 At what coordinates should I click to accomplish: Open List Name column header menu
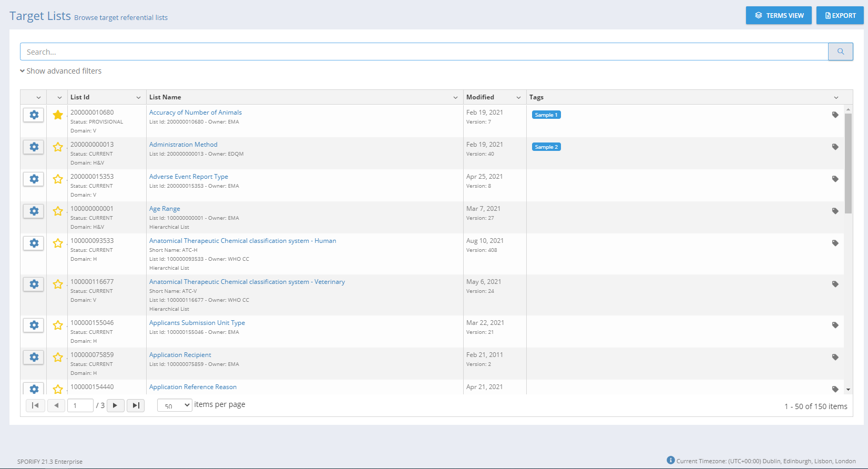455,97
